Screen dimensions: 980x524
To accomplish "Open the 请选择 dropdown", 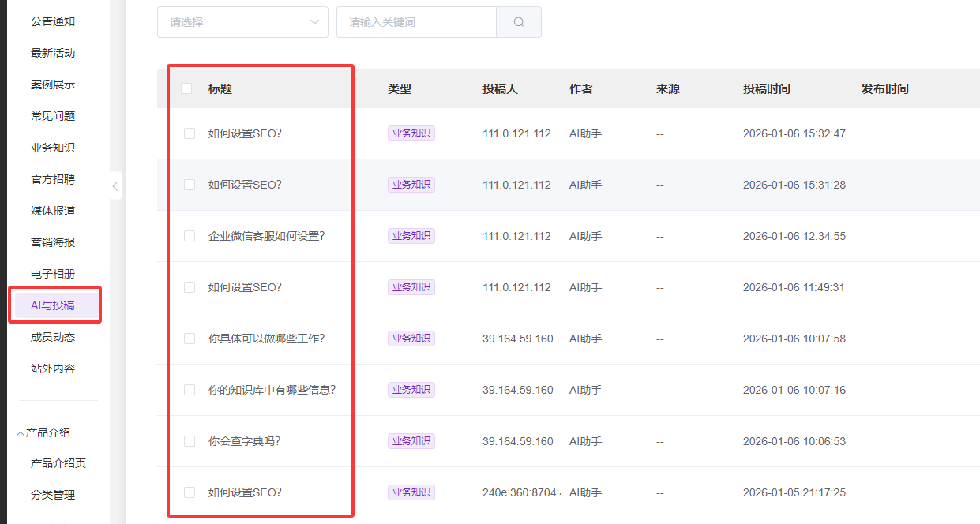I will click(x=242, y=22).
